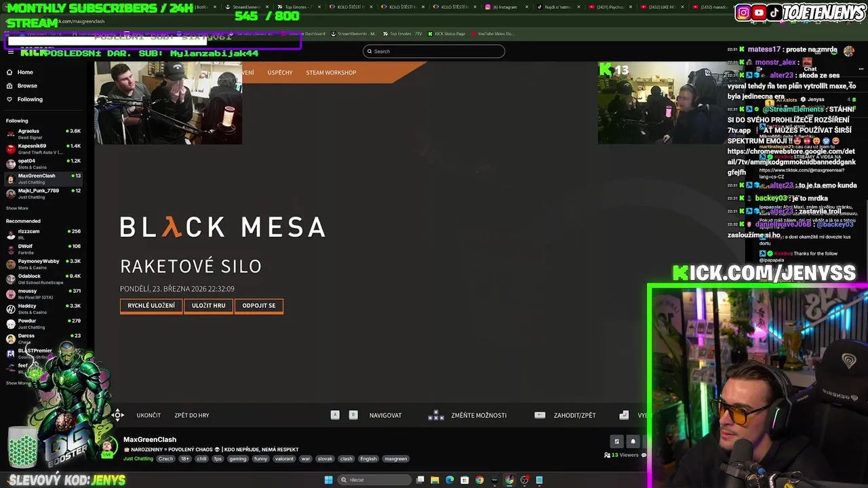Expand Show More under Following
Image resolution: width=868 pixels, height=488 pixels.
pyautogui.click(x=17, y=208)
